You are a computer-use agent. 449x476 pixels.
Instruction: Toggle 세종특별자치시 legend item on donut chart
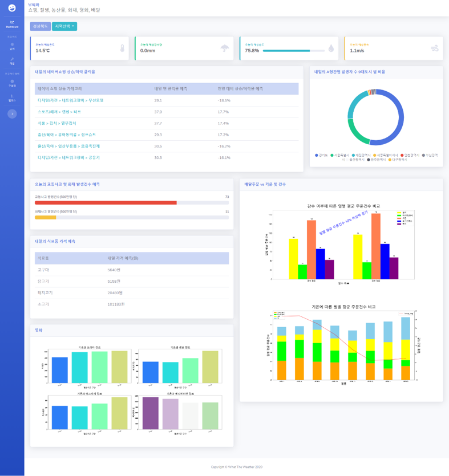pos(386,155)
